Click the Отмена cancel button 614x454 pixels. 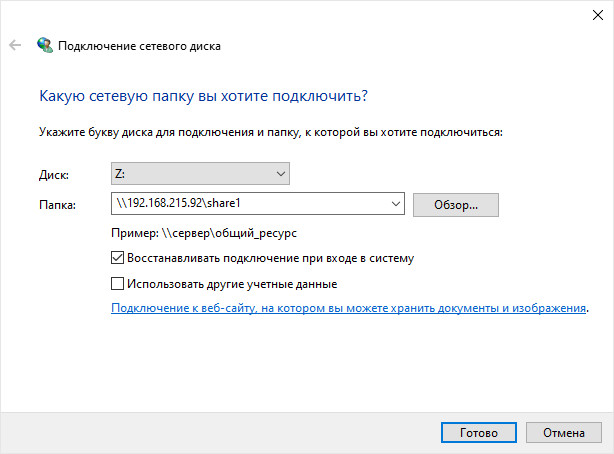[x=563, y=432]
